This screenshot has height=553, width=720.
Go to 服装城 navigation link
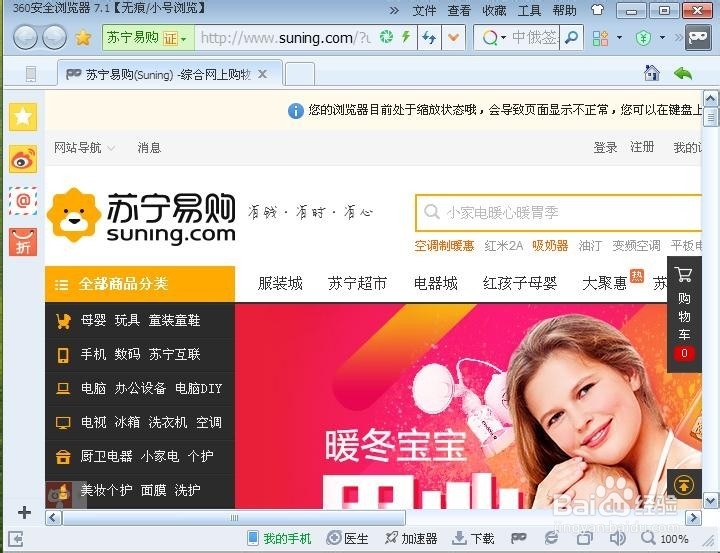coord(280,283)
